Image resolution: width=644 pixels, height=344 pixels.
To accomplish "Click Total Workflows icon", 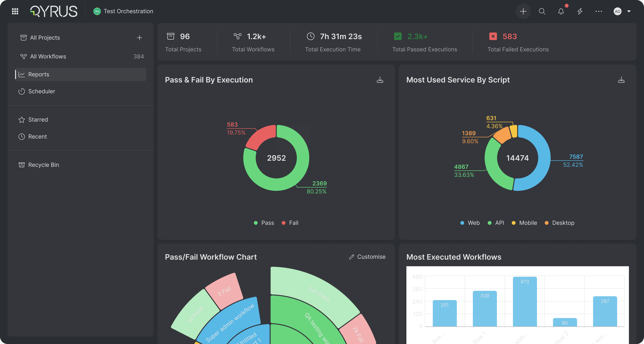I will (238, 37).
